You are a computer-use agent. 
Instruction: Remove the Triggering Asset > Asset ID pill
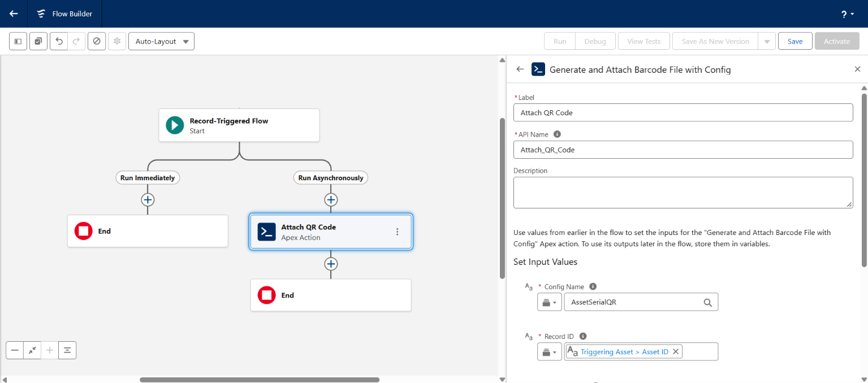[x=675, y=352]
